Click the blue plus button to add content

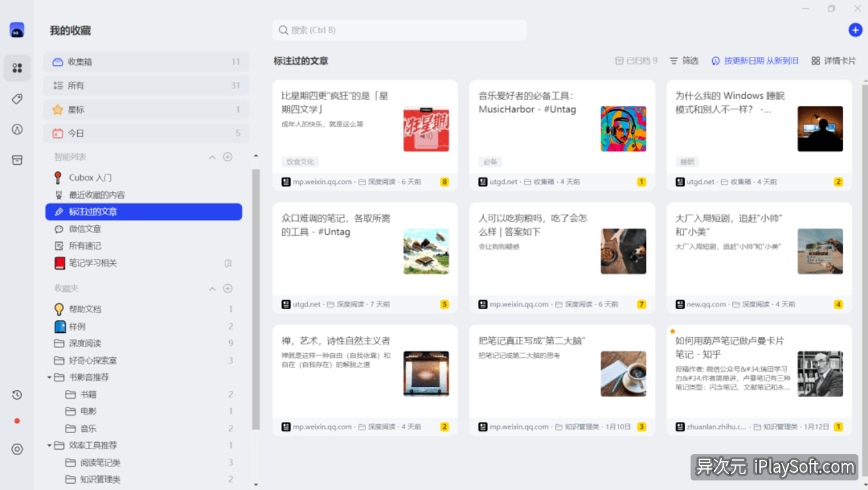(x=855, y=29)
